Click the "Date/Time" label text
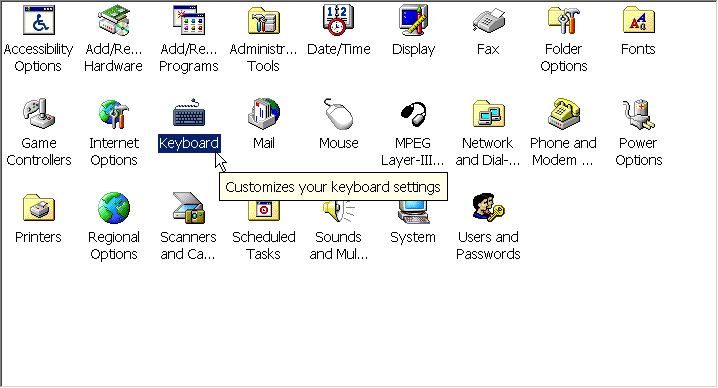The height and width of the screenshot is (388, 718). (x=338, y=49)
